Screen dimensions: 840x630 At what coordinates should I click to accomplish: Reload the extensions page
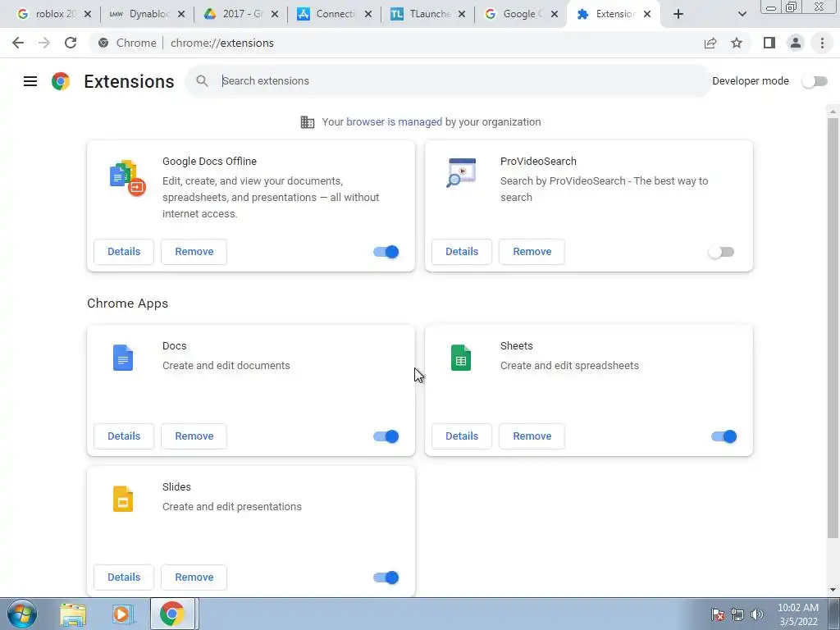(x=71, y=43)
